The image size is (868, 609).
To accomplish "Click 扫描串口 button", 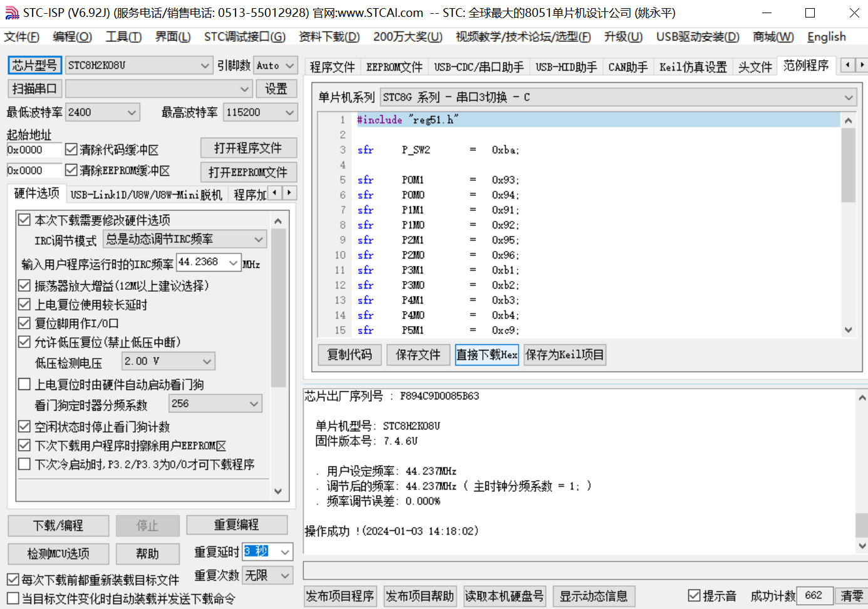I will tap(34, 89).
